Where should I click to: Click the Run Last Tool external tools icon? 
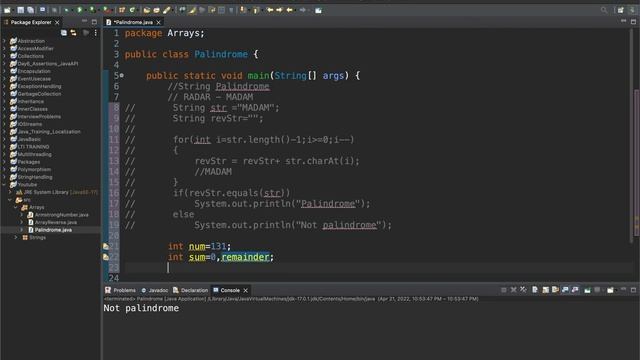pos(106,10)
